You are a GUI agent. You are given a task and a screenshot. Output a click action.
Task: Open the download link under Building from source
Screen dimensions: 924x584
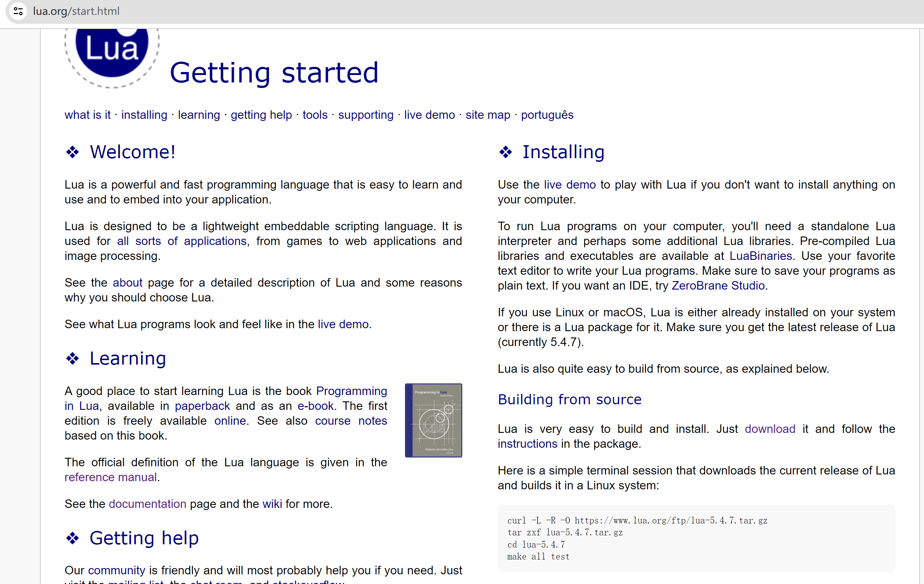click(x=770, y=428)
